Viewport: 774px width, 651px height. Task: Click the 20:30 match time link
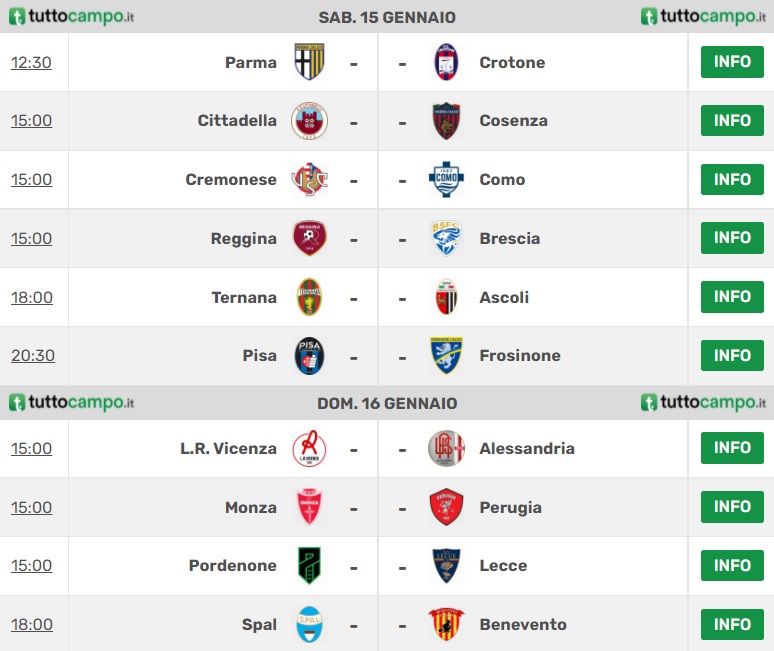[x=33, y=356]
